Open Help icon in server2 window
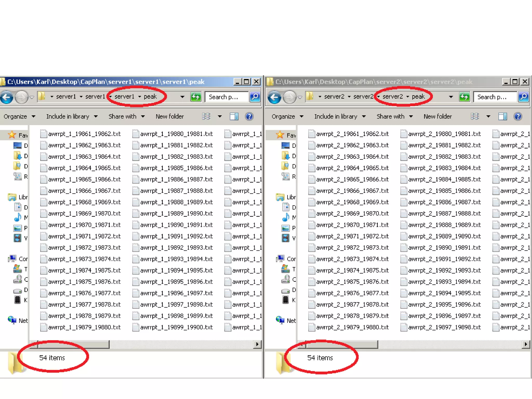This screenshot has width=532, height=399. (x=518, y=116)
